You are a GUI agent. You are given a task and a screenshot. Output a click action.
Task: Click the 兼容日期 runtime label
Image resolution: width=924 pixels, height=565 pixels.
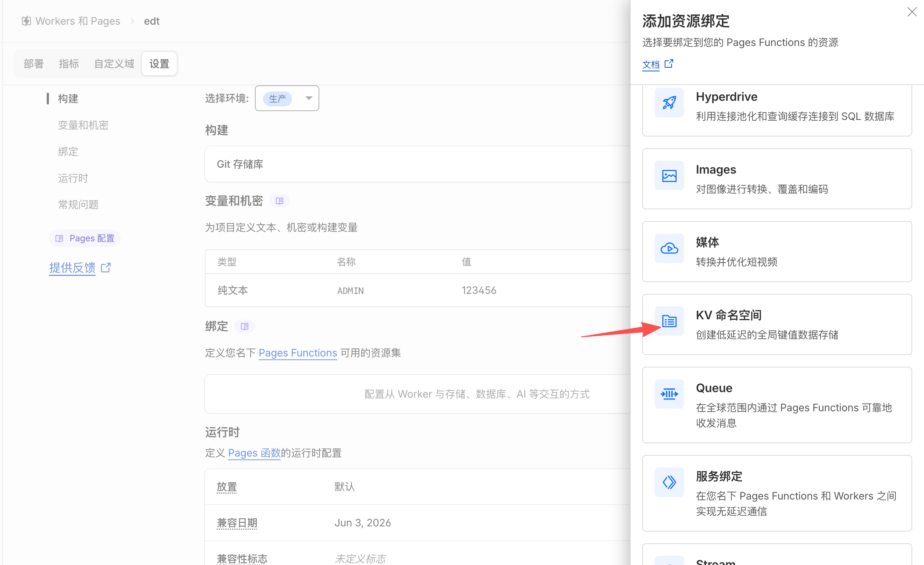point(237,523)
